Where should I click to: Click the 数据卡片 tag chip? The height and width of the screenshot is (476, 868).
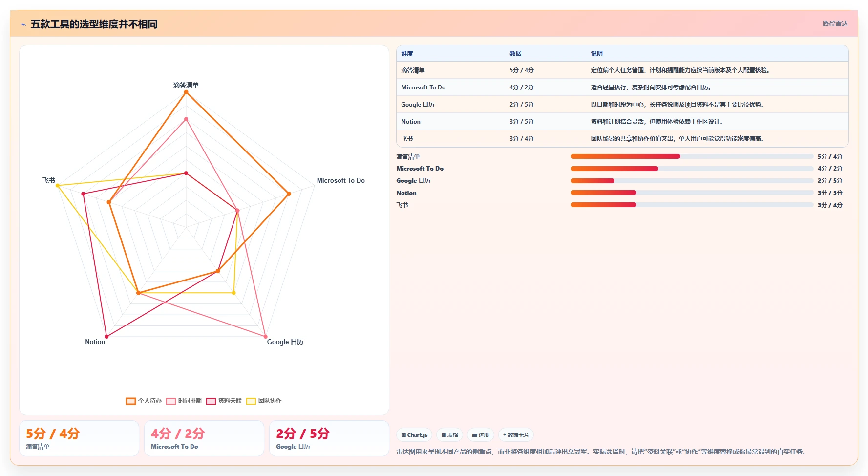tap(516, 435)
